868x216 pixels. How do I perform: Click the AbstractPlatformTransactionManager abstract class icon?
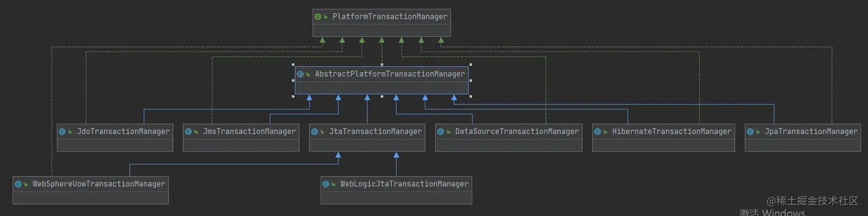click(300, 74)
